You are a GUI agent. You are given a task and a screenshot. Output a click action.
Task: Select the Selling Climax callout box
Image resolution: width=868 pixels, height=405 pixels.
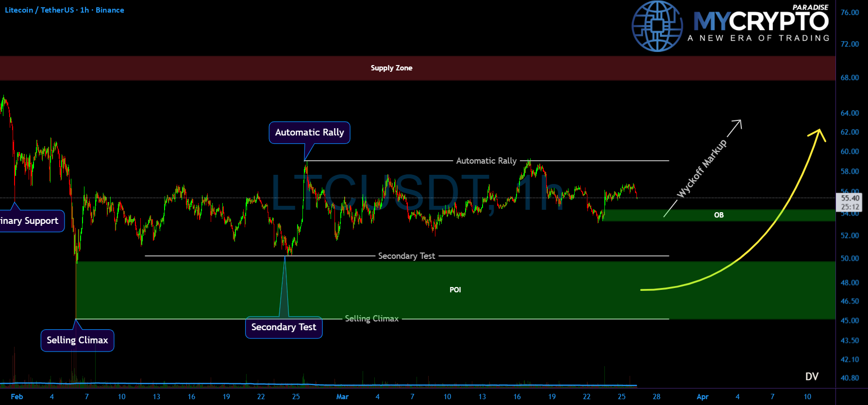pyautogui.click(x=77, y=340)
